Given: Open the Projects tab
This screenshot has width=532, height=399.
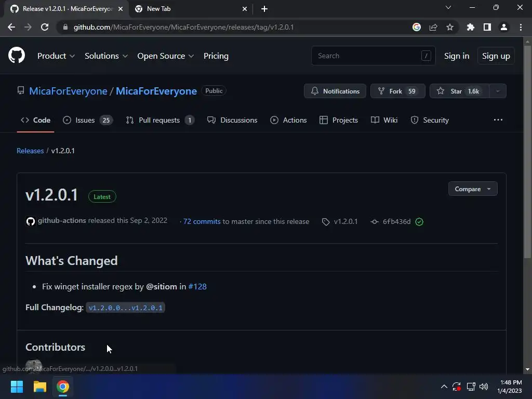Looking at the screenshot, I should [x=339, y=120].
